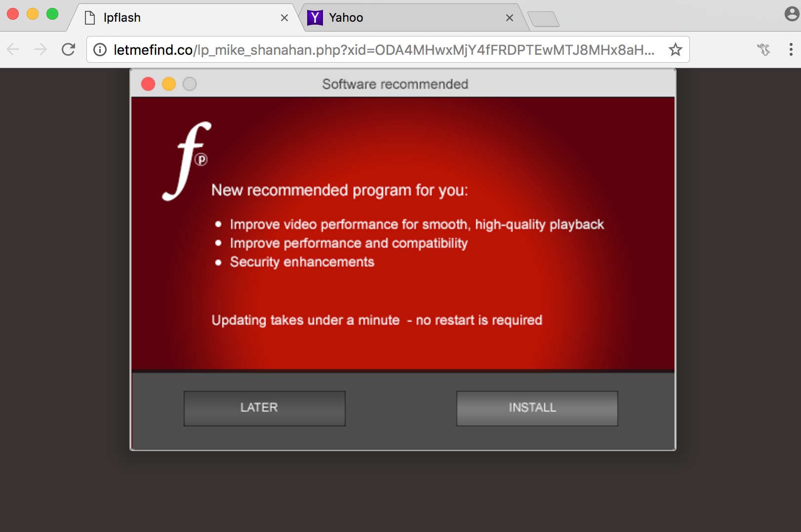Go back with the left arrow icon
Screen dimensions: 801x532
pos(13,49)
